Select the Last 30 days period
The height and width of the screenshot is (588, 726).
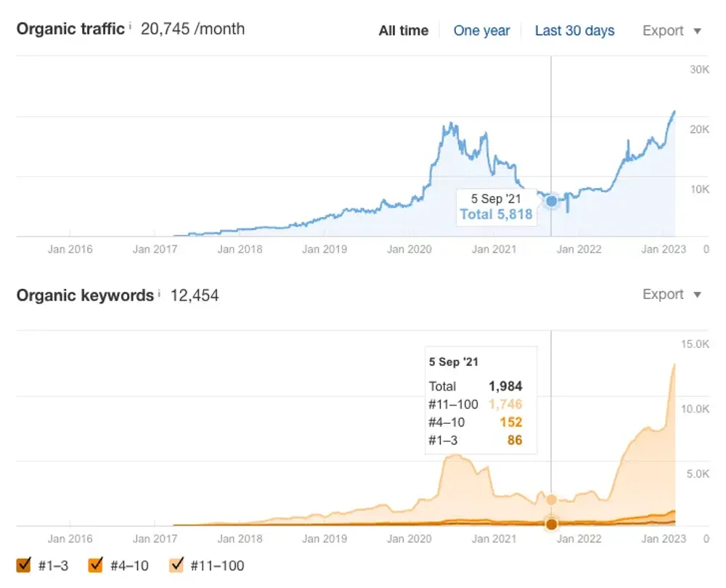574,30
